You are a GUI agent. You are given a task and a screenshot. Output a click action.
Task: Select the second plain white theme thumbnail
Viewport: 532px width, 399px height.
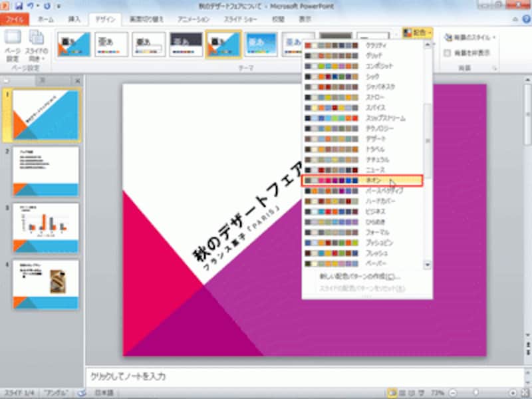tap(111, 44)
